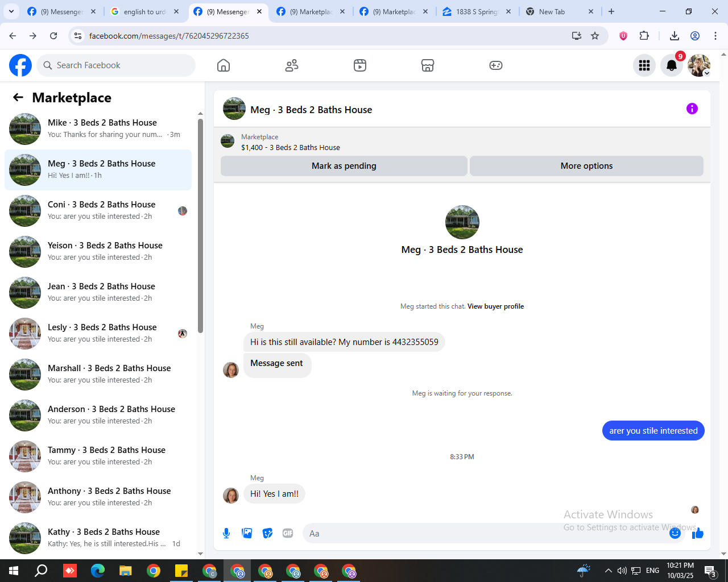728x582 pixels.
Task: Switch to the first Marketplace browser tab
Action: point(311,11)
